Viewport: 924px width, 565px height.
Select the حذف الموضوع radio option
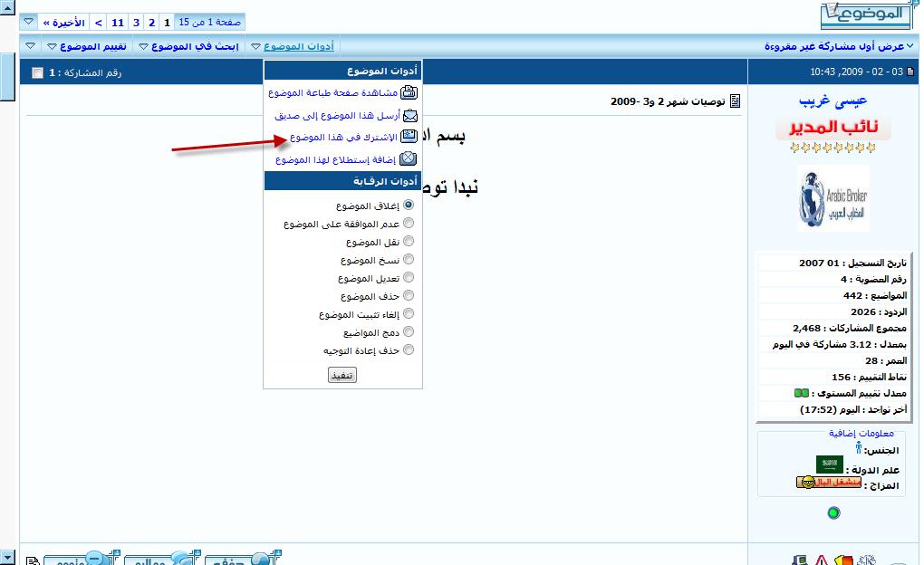pyautogui.click(x=409, y=296)
